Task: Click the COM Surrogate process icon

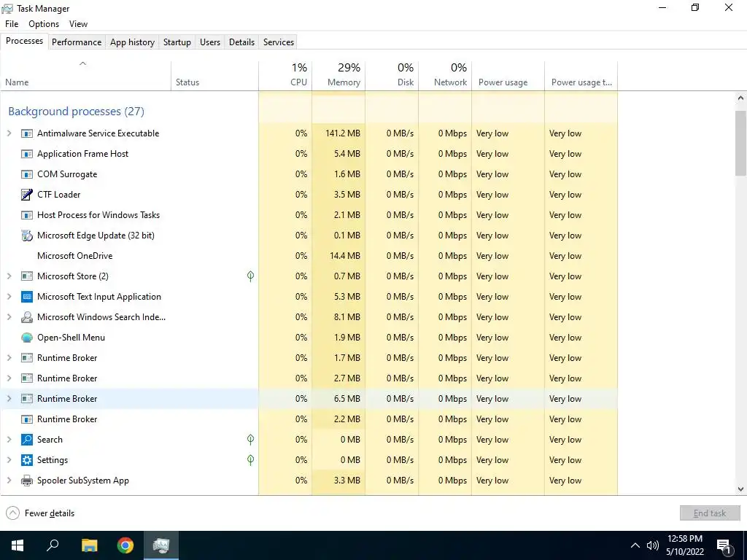Action: coord(27,174)
